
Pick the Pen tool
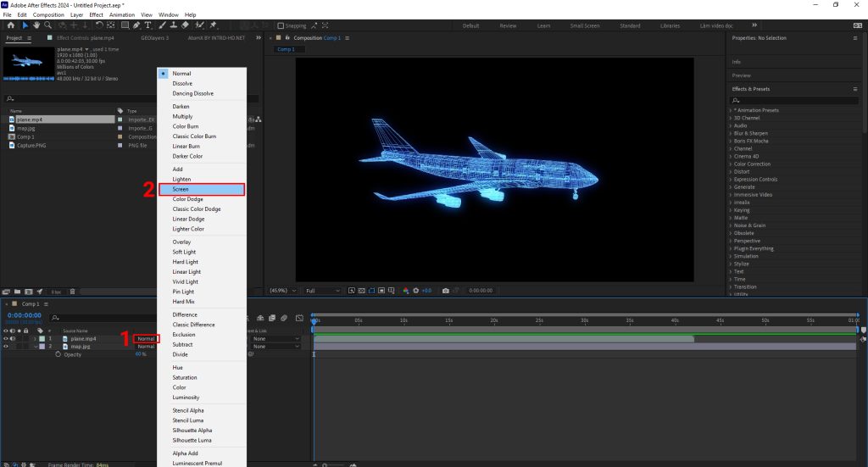click(x=136, y=25)
